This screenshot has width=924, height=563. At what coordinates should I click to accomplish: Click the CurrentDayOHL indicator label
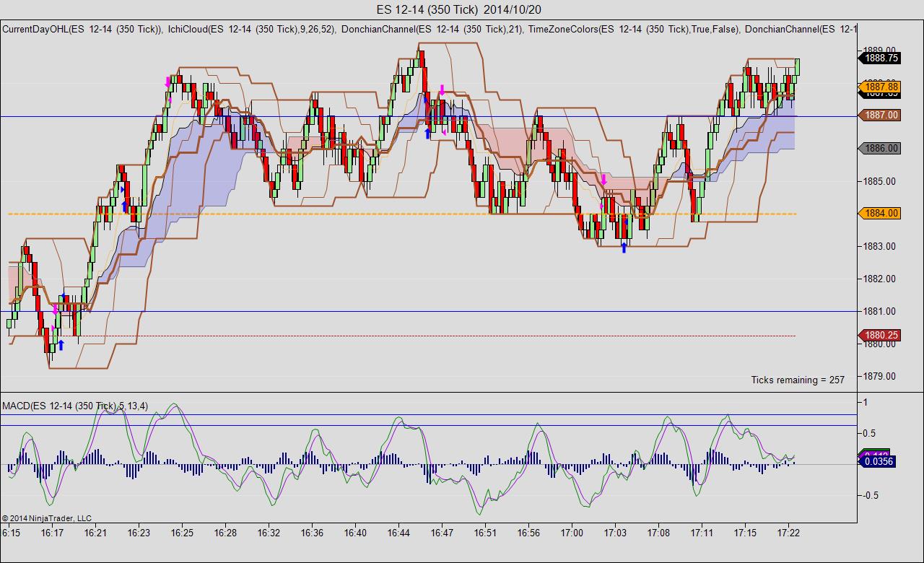[82, 29]
